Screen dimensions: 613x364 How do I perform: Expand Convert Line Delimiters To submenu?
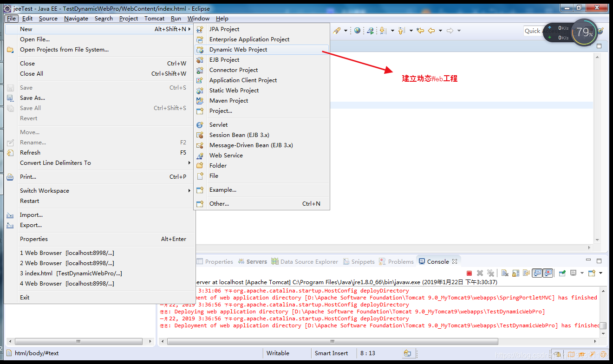coord(189,163)
